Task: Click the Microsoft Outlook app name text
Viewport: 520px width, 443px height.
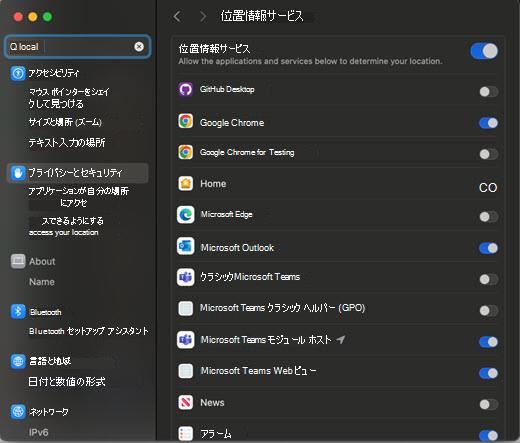Action: [x=237, y=248]
